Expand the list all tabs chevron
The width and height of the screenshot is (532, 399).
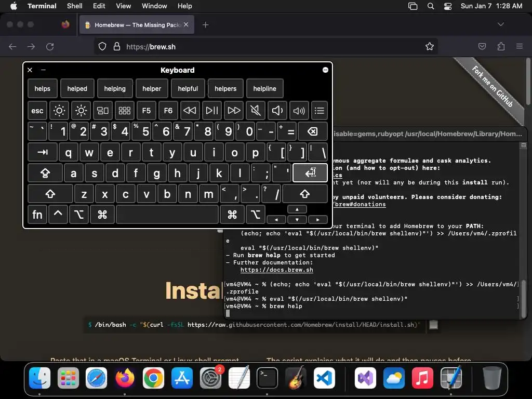tap(500, 24)
